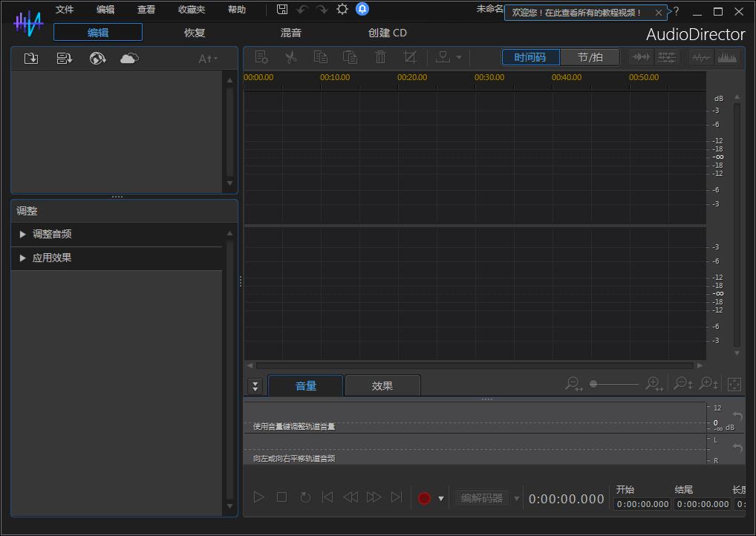Click the fast forward button
Image resolution: width=756 pixels, height=536 pixels.
(x=374, y=497)
